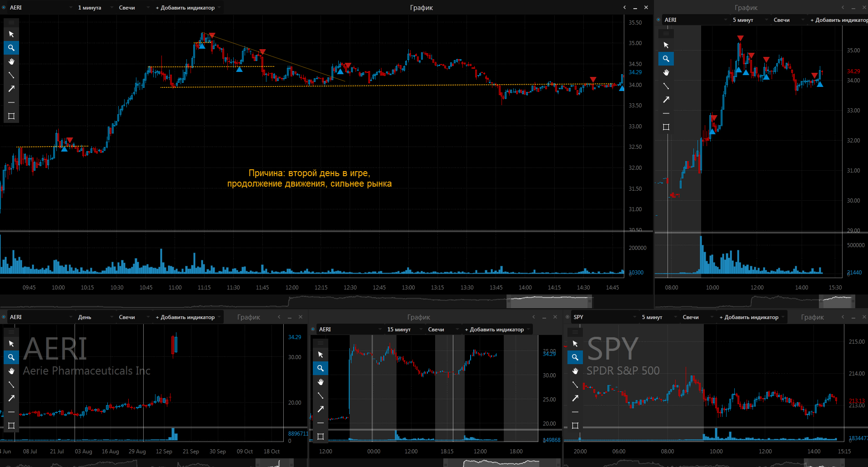This screenshot has height=467, width=868.
Task: Select pointer tool in AERI 5-minute chart
Action: [x=666, y=45]
